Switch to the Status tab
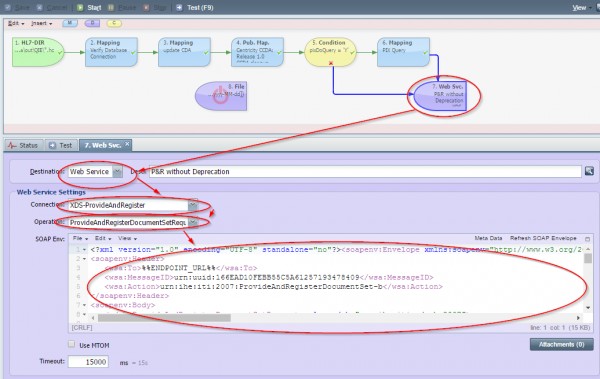The width and height of the screenshot is (600, 379). pos(24,145)
